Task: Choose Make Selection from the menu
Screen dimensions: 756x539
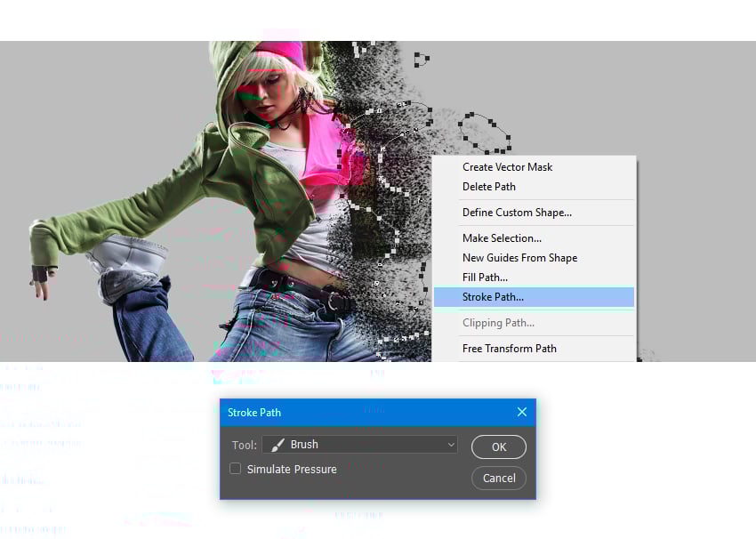Action: (534, 238)
